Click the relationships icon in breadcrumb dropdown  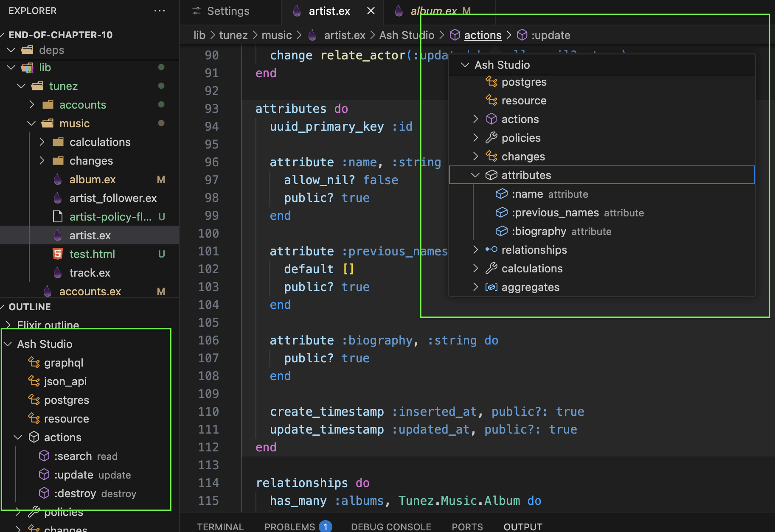click(x=491, y=250)
